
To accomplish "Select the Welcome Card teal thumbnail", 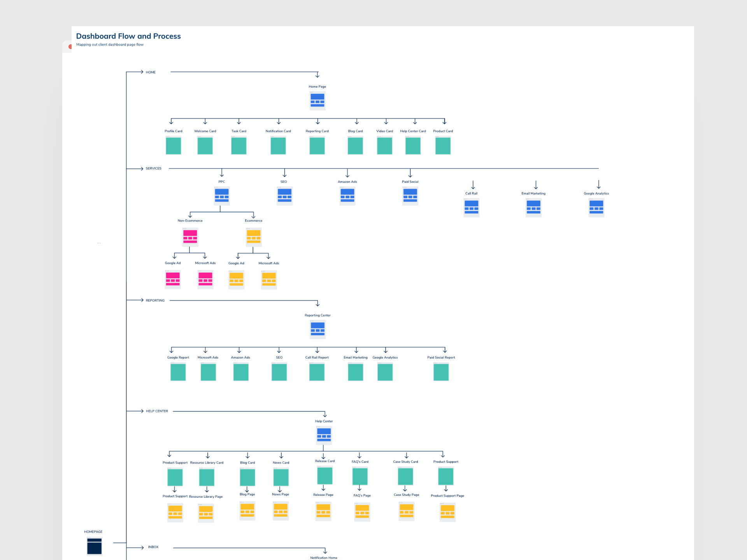I will tap(205, 145).
